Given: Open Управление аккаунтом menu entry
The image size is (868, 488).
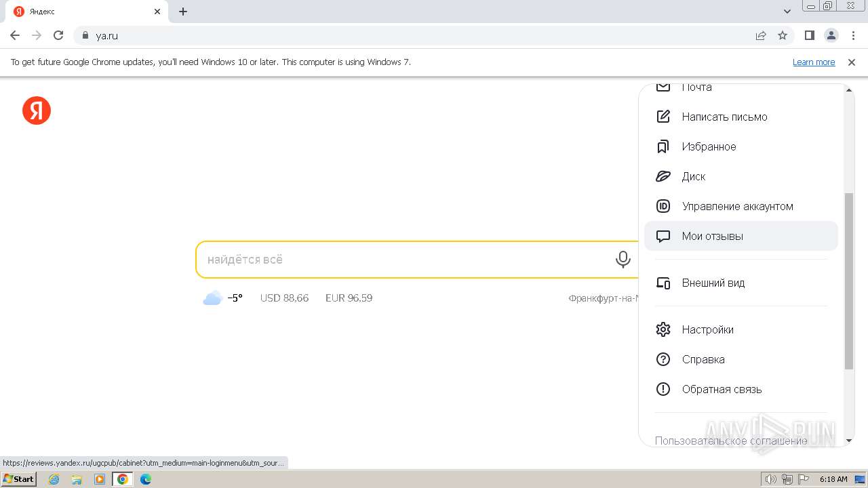Looking at the screenshot, I should 741,206.
